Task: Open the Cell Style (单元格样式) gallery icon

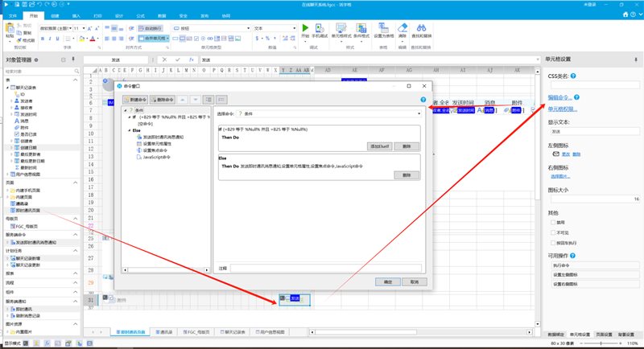Action: click(341, 28)
